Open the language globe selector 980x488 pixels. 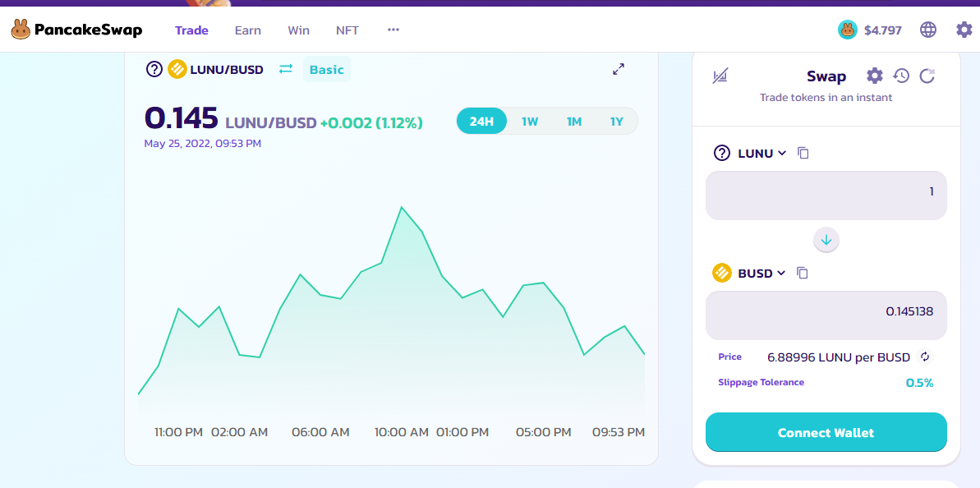(928, 30)
